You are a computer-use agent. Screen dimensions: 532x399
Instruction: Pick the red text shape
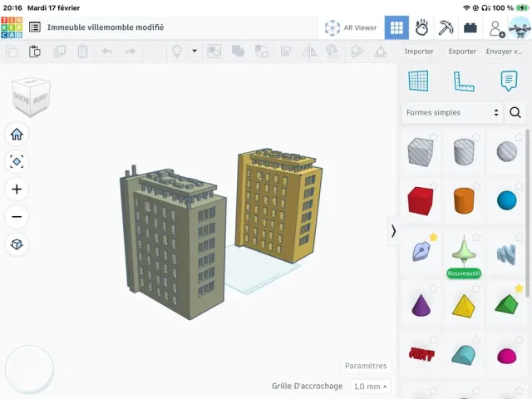pyautogui.click(x=421, y=355)
